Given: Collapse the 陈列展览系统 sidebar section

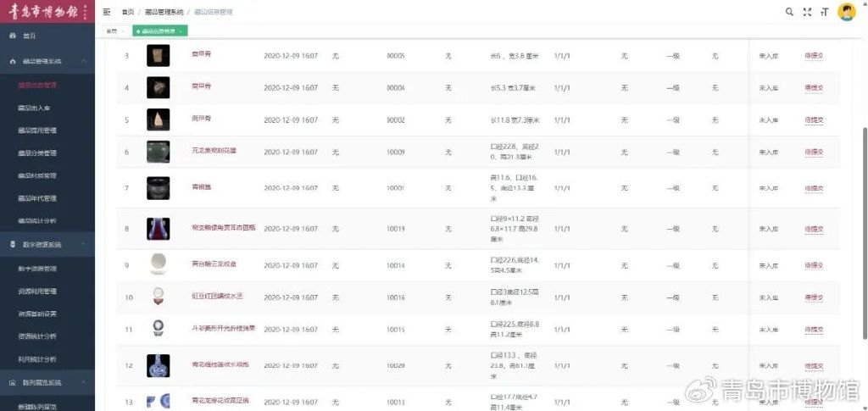Looking at the screenshot, I should point(82,383).
